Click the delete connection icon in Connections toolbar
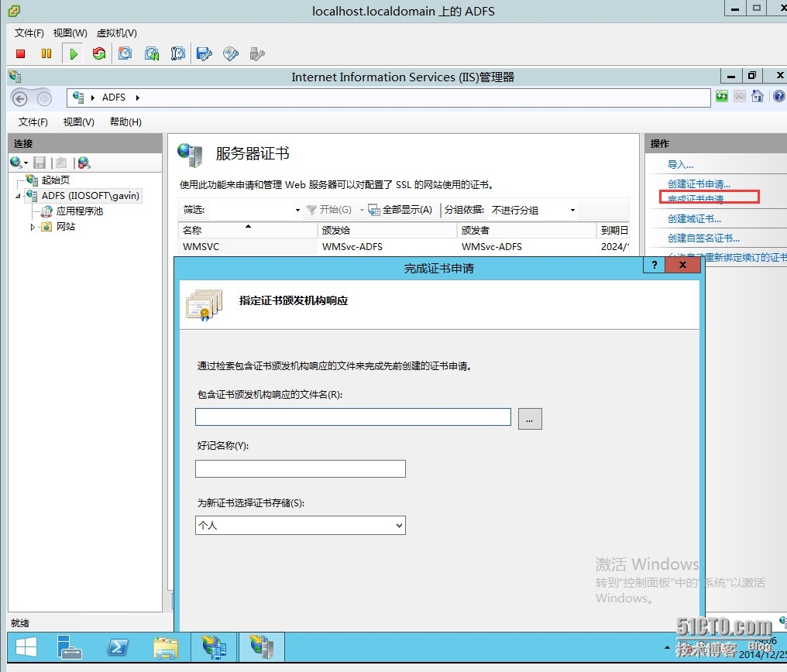This screenshot has width=787, height=672. point(84,163)
